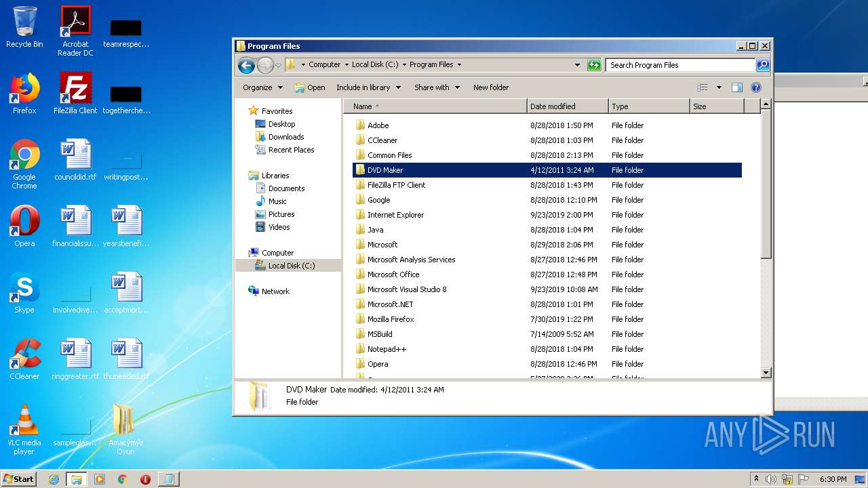Click the New folder button
Screen dimensions: 868x488
click(491, 87)
